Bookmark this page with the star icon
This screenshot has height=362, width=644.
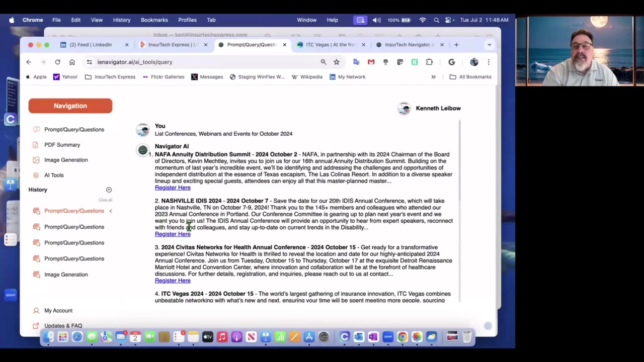[x=337, y=62]
